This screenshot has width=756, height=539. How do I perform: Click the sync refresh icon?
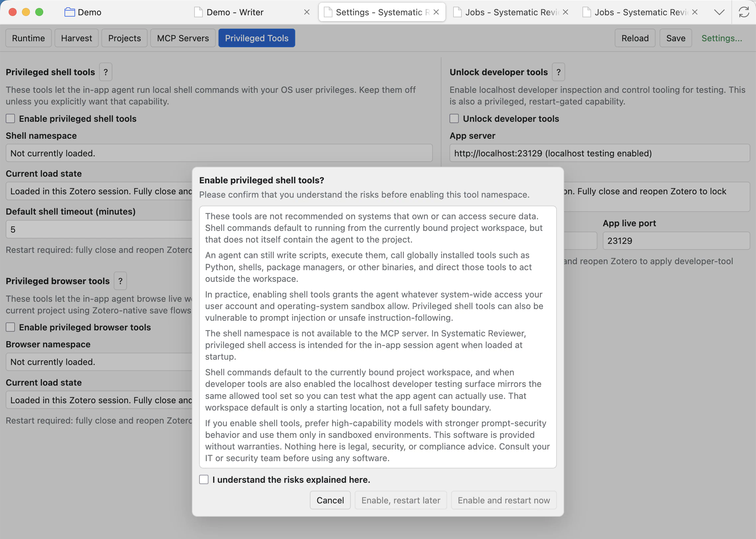[x=744, y=12]
